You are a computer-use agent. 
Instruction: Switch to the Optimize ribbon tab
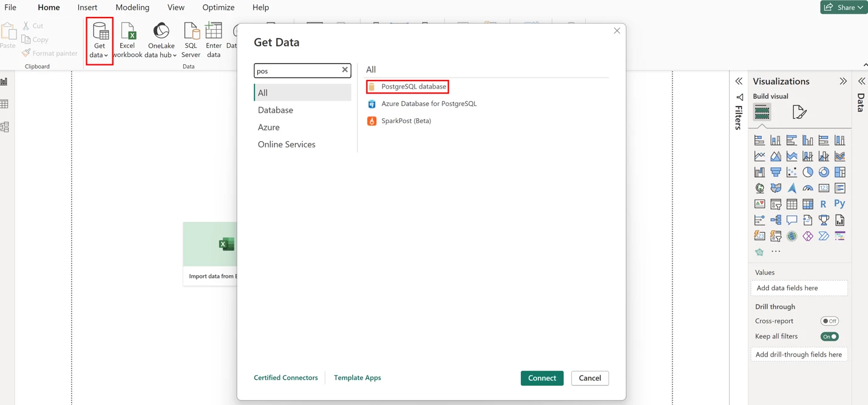[x=219, y=7]
